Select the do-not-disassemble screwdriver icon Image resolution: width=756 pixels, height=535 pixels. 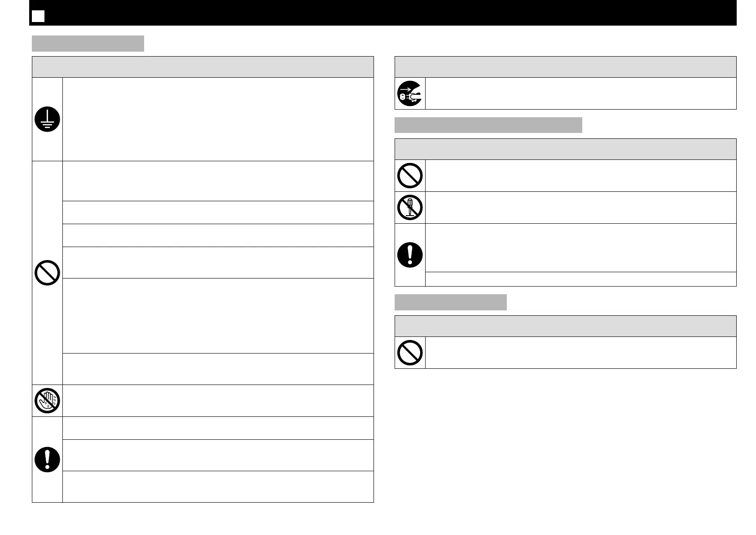410,208
